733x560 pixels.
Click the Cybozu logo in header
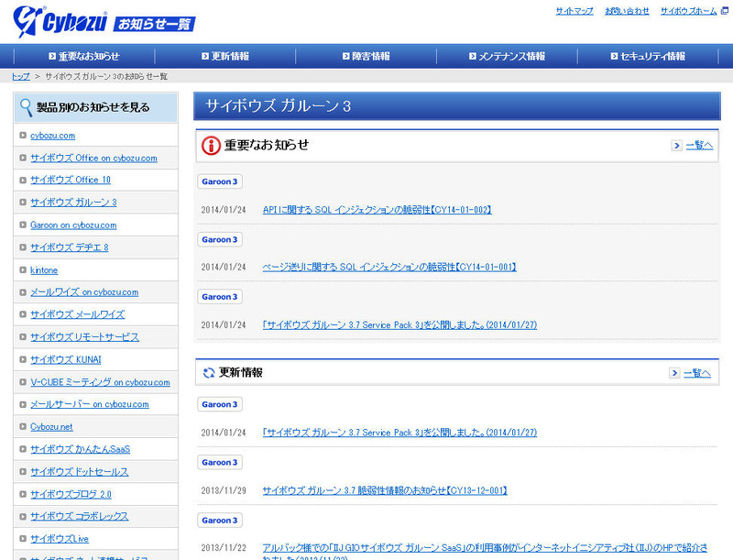pyautogui.click(x=57, y=18)
